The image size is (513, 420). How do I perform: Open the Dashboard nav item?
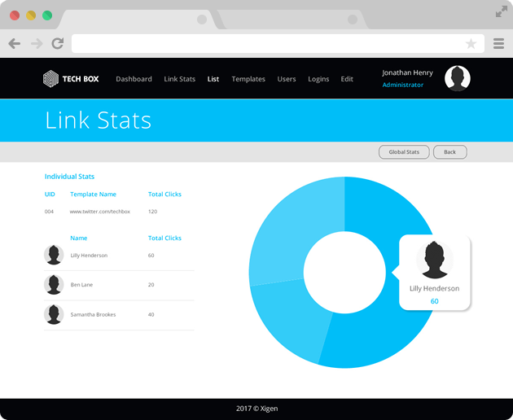pyautogui.click(x=134, y=79)
